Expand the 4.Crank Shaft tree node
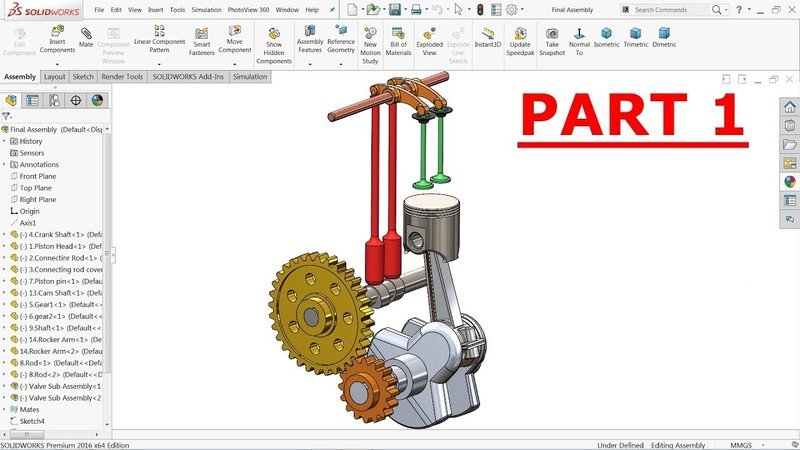Viewport: 800px width, 450px height. [4, 235]
